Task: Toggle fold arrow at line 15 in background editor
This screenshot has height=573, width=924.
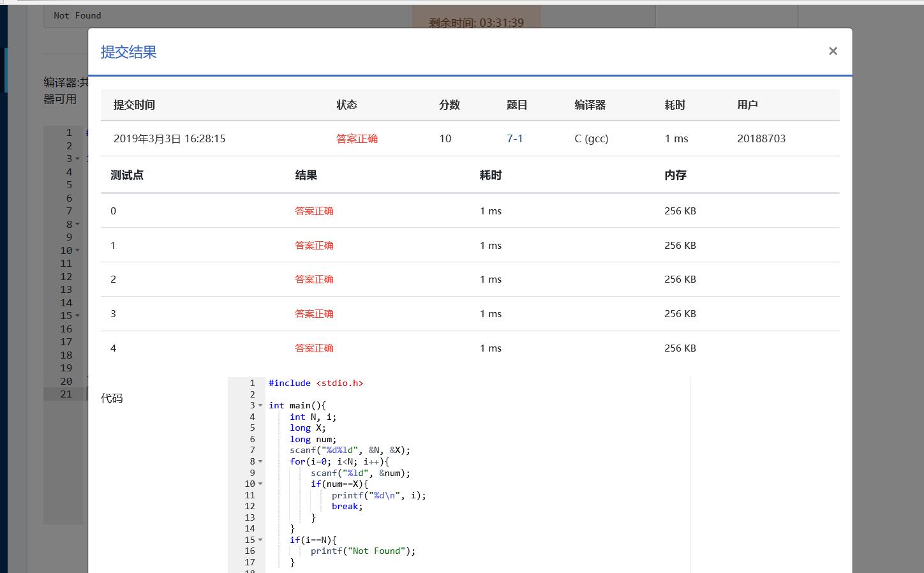Action: tap(78, 316)
